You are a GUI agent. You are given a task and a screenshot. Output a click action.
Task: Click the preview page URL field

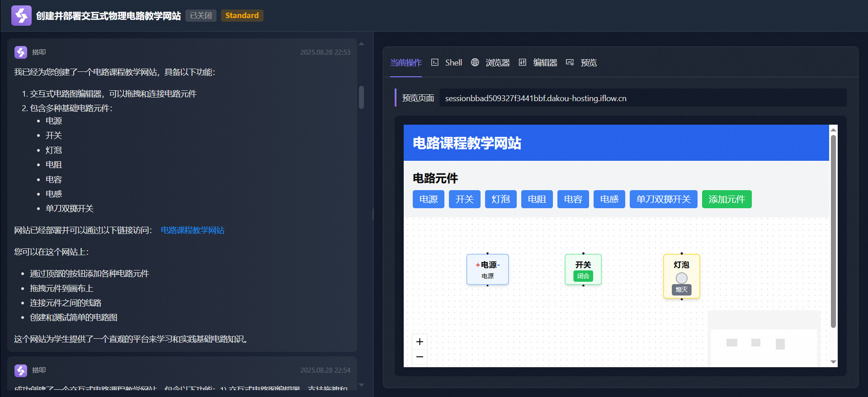[x=642, y=98]
